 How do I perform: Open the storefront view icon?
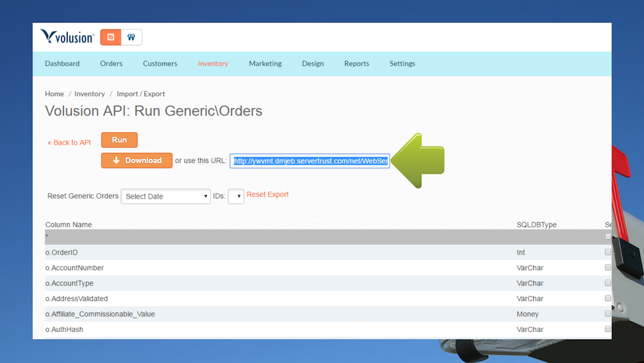tap(131, 37)
